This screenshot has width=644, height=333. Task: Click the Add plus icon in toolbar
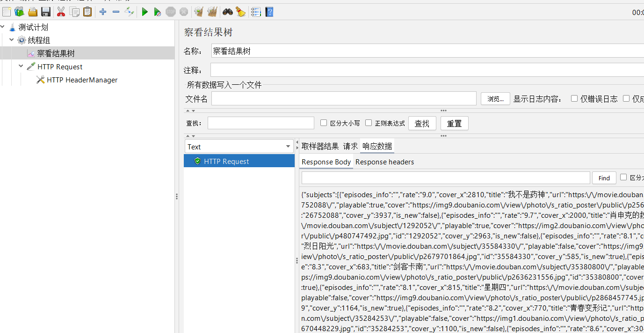(x=103, y=12)
